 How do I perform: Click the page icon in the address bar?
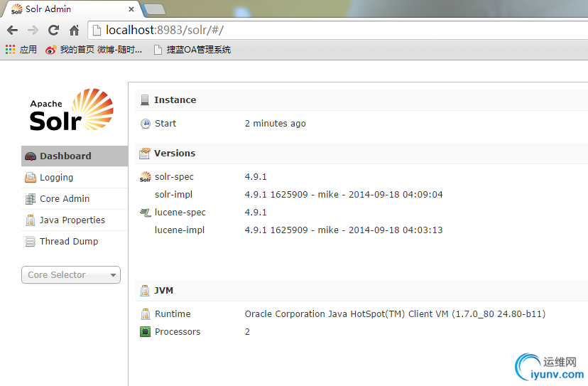[x=97, y=30]
